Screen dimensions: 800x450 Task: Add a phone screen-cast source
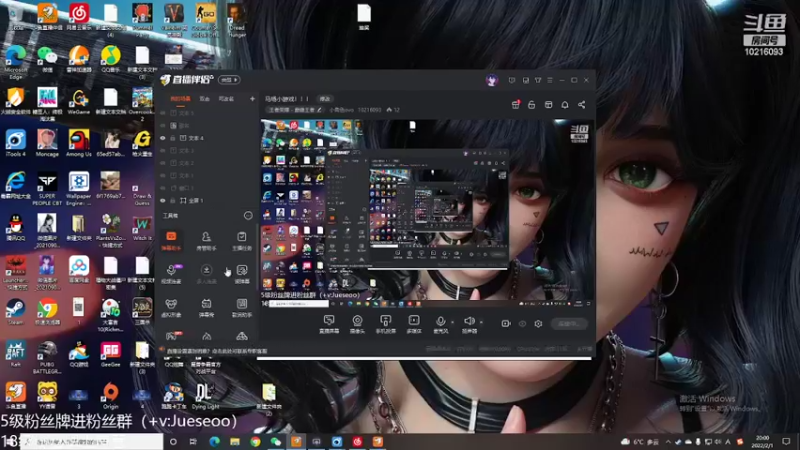pyautogui.click(x=386, y=323)
